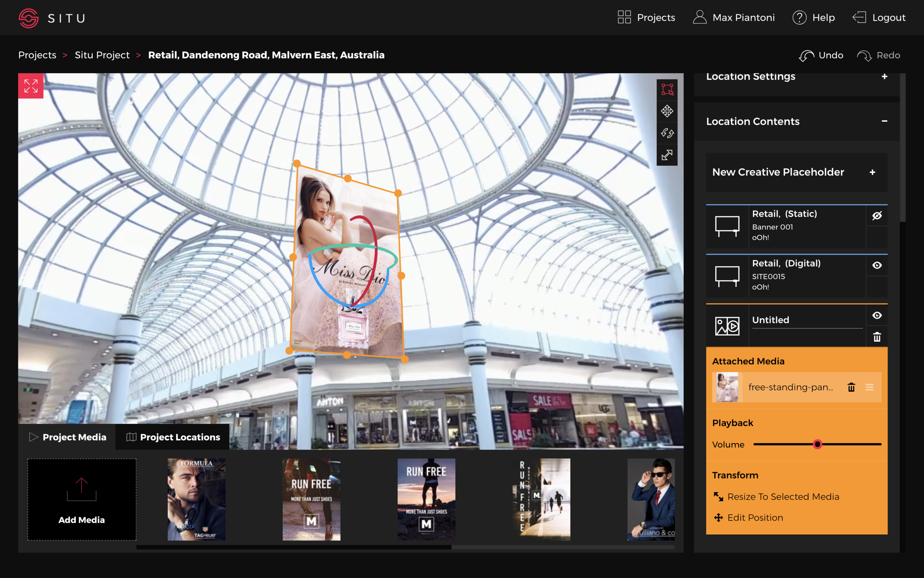The width and height of the screenshot is (924, 578).
Task: Toggle visibility of the Untitled item
Action: pyautogui.click(x=877, y=315)
